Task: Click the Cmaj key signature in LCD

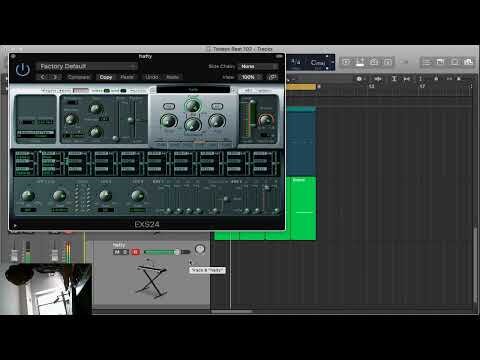Action: click(x=317, y=63)
